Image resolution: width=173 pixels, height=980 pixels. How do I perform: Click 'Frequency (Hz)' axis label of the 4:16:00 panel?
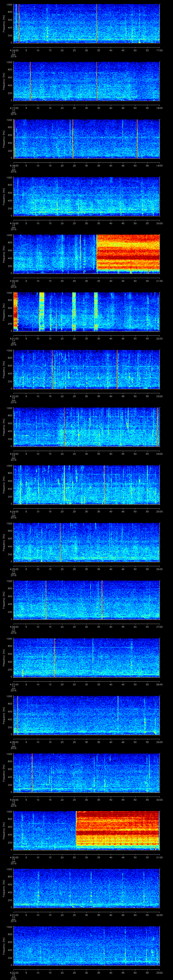[x=4, y=24]
